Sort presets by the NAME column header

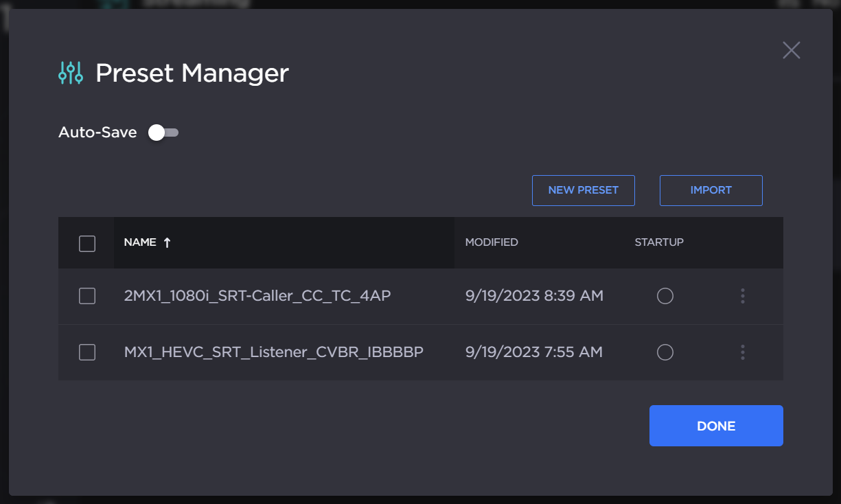(140, 242)
